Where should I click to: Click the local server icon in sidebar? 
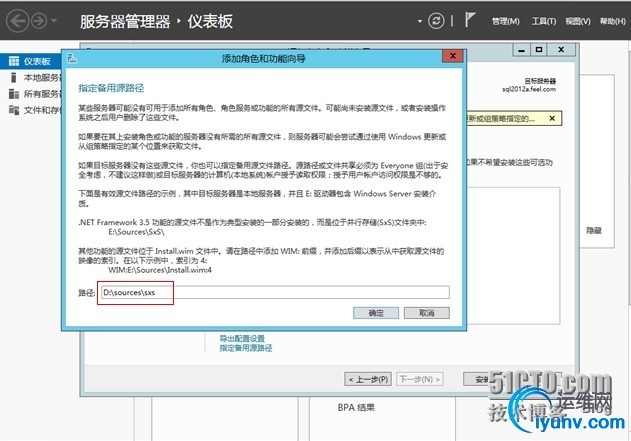(x=14, y=77)
